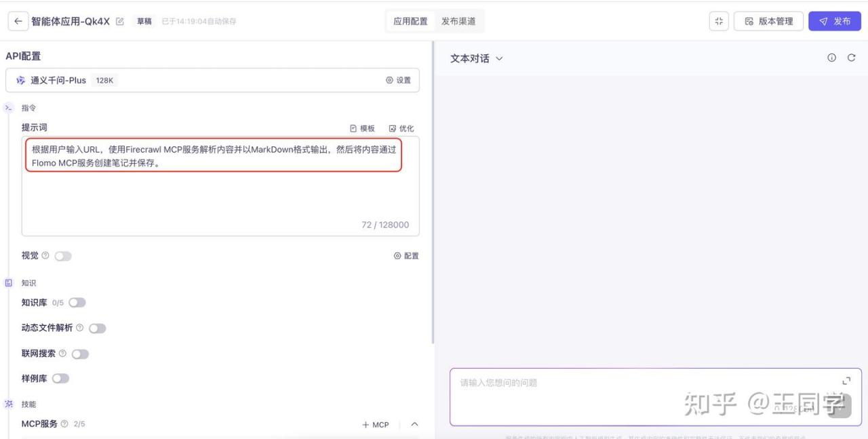
Task: Click 优化 to optimize the prompt
Action: pos(401,128)
